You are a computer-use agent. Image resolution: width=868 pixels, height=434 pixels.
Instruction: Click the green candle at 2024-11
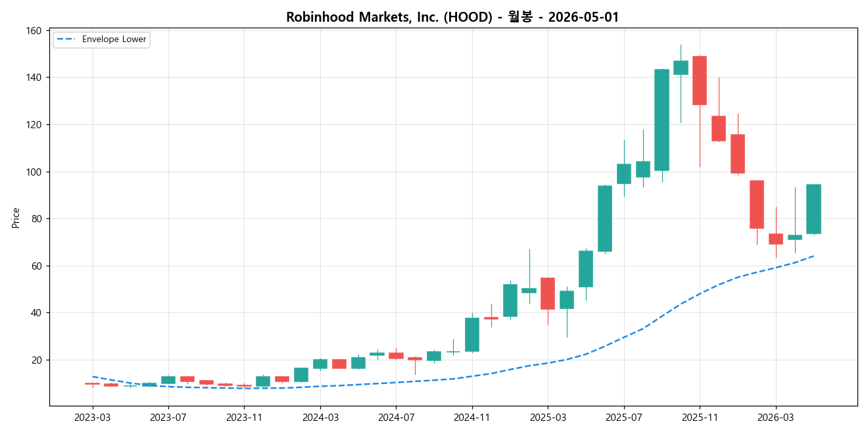(x=472, y=335)
